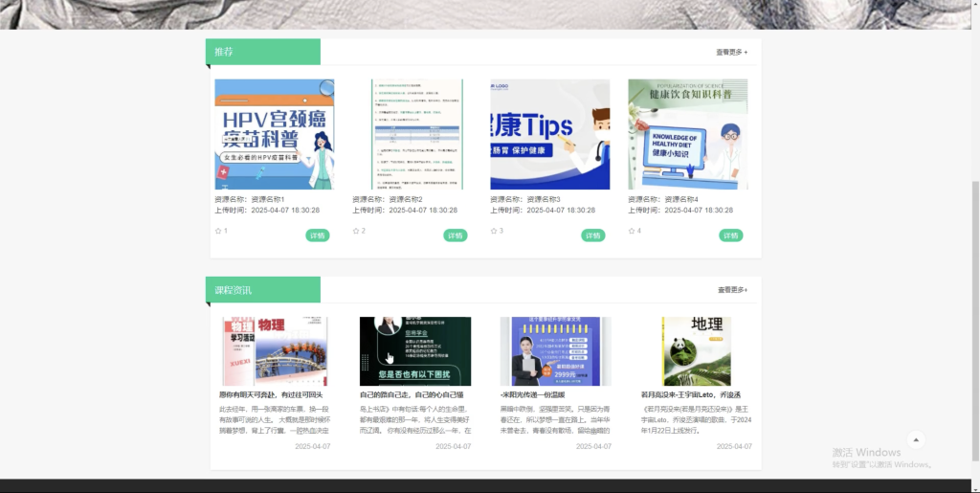
Task: Click the star icon with count 2
Action: [356, 231]
